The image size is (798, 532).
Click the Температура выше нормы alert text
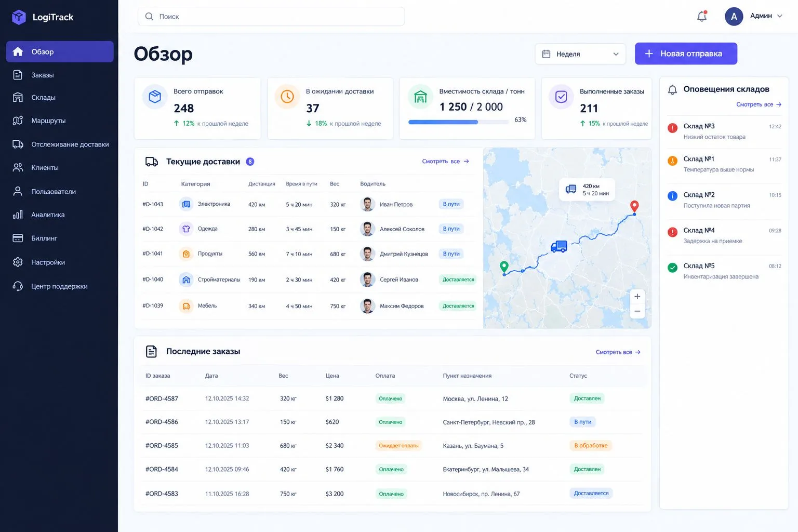point(719,170)
